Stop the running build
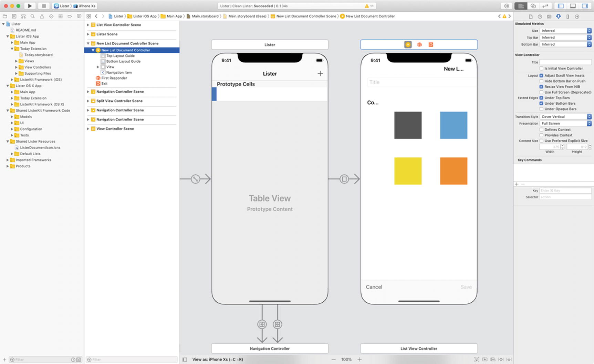The height and width of the screenshot is (364, 594). click(44, 6)
